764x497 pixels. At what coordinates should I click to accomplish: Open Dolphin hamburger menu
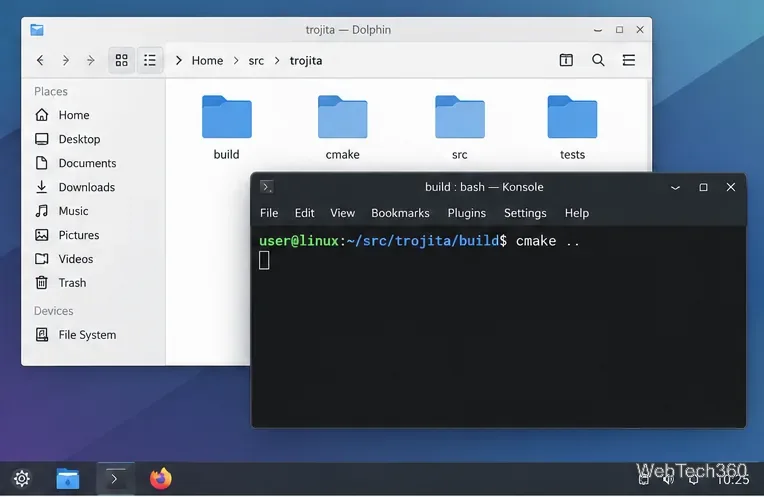pyautogui.click(x=629, y=60)
